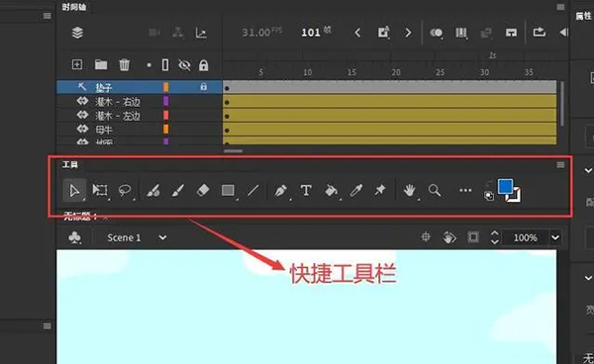The image size is (594, 364).
Task: Click the center stage crosshair icon
Action: pyautogui.click(x=426, y=237)
